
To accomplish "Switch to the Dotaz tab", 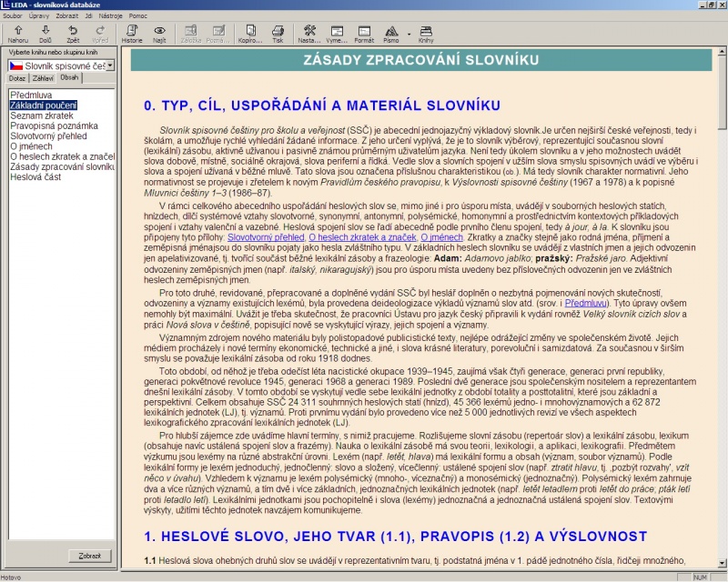I will point(17,78).
